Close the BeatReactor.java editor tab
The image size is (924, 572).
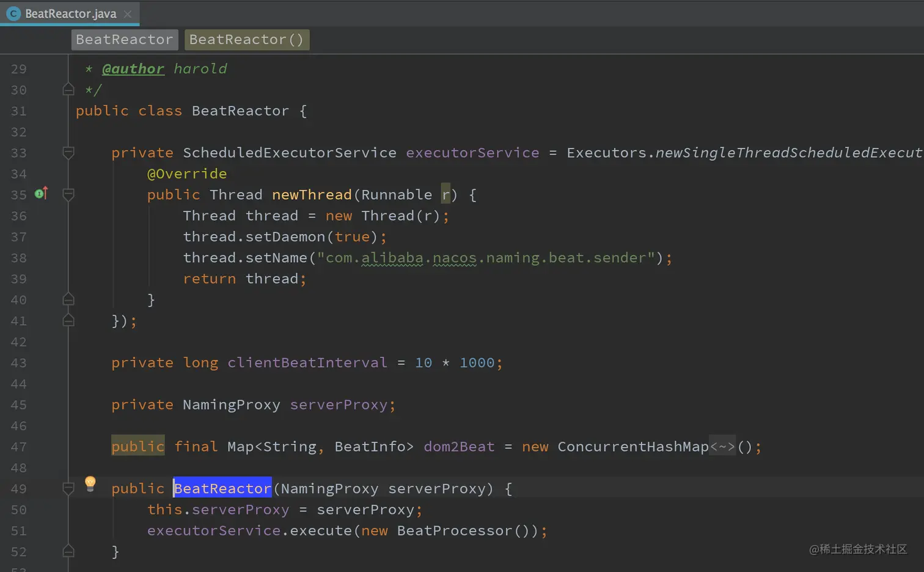(x=128, y=13)
